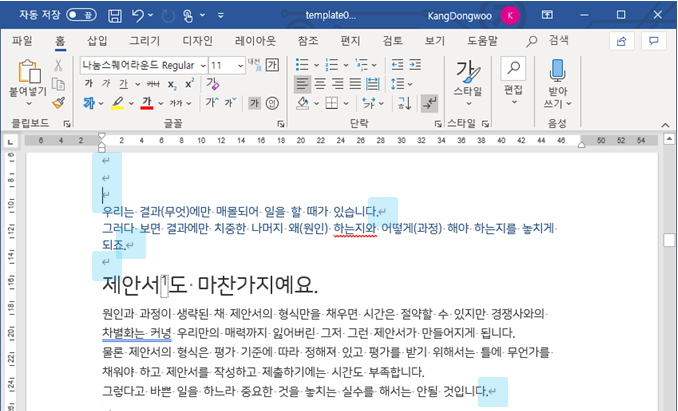Toggle strikethrough formatting

pos(153,83)
